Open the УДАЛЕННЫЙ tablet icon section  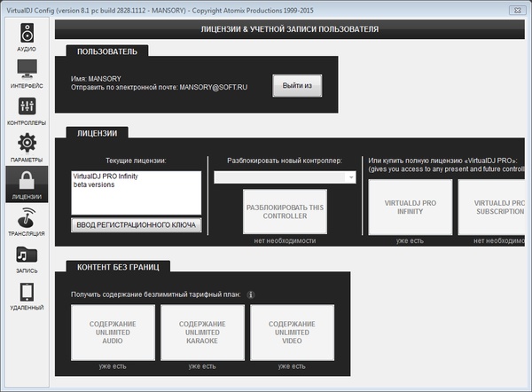tap(27, 295)
